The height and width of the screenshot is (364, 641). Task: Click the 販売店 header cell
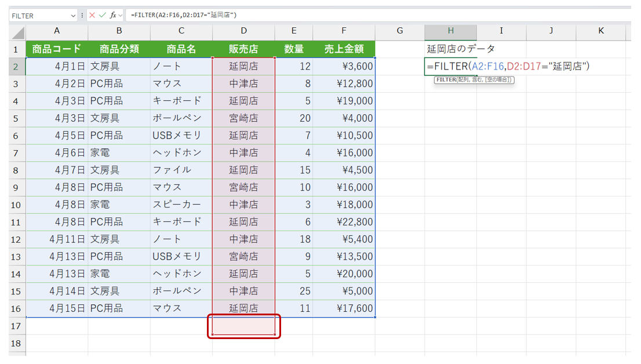[243, 49]
